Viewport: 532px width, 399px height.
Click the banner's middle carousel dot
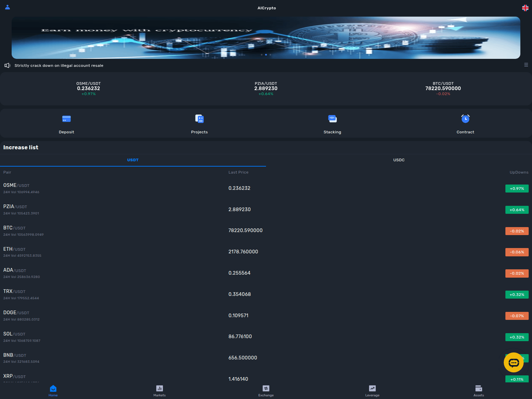[x=266, y=55]
